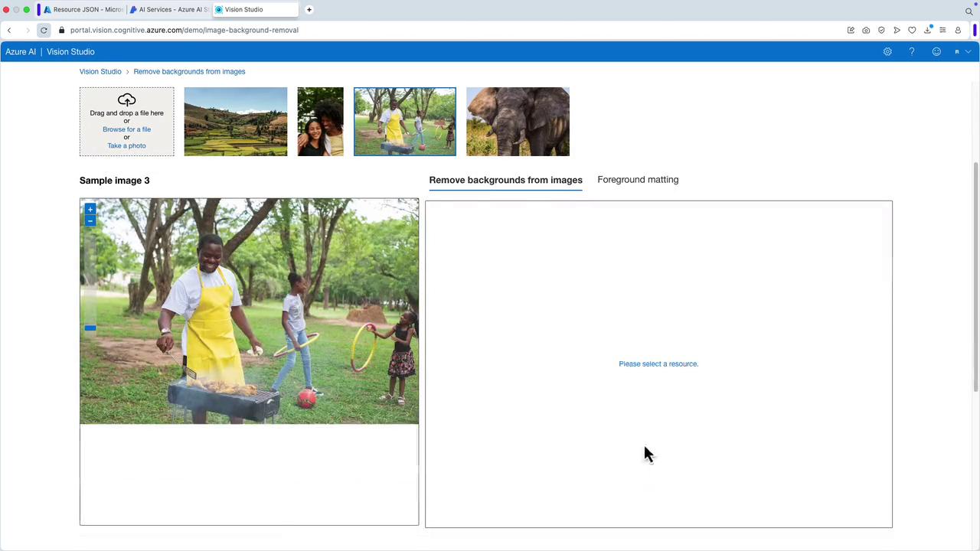Select the Vision Studio browser tab
Viewport: 980px width, 551px height.
tap(256, 10)
